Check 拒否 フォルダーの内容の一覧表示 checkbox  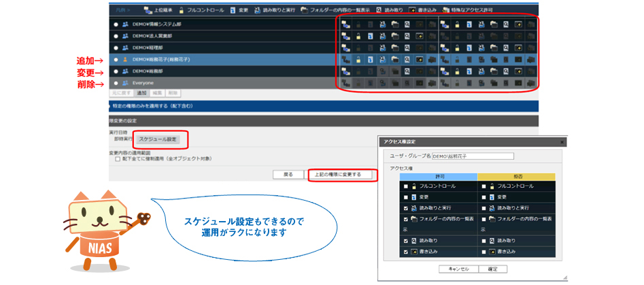tap(485, 219)
